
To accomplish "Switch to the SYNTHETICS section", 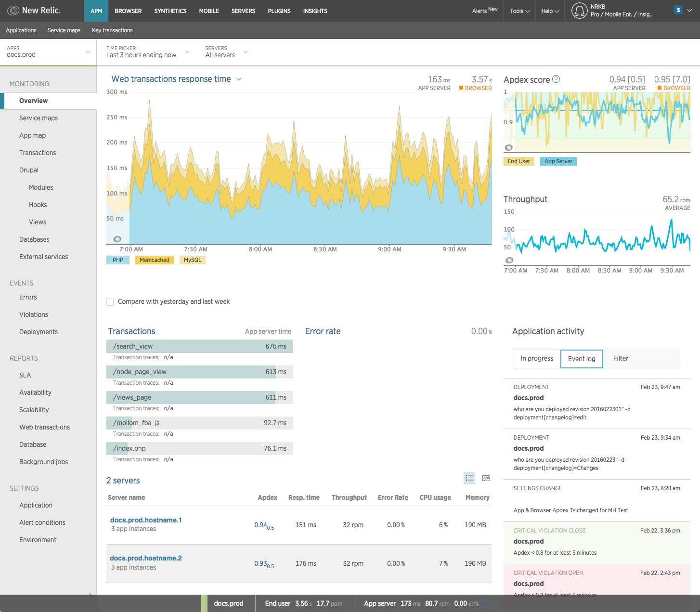I will pyautogui.click(x=170, y=11).
